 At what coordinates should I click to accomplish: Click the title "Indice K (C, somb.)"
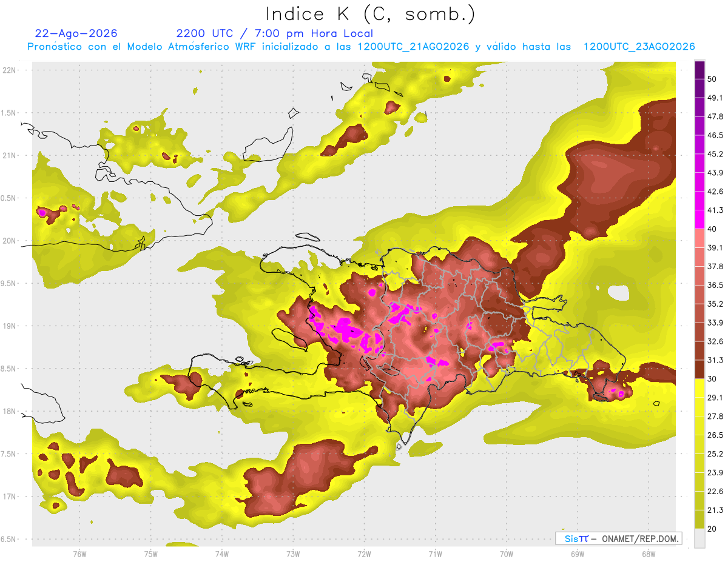[370, 14]
